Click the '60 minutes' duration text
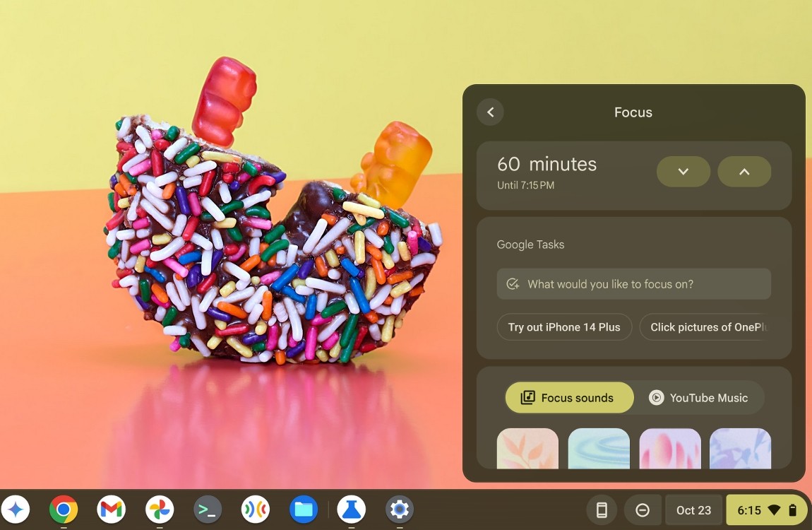This screenshot has height=530, width=812. point(547,164)
